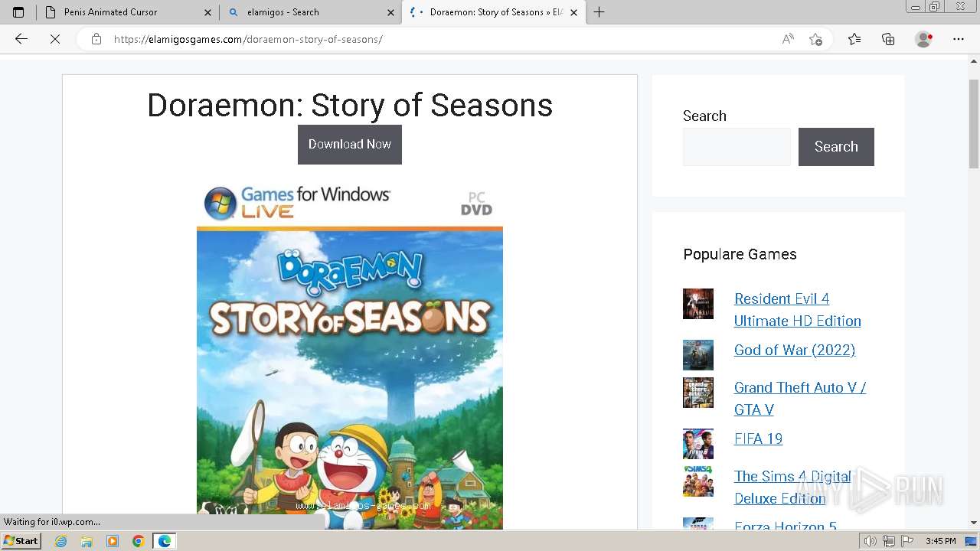
Task: Close the Doraemon: Story of Seasons tab
Action: [x=573, y=12]
